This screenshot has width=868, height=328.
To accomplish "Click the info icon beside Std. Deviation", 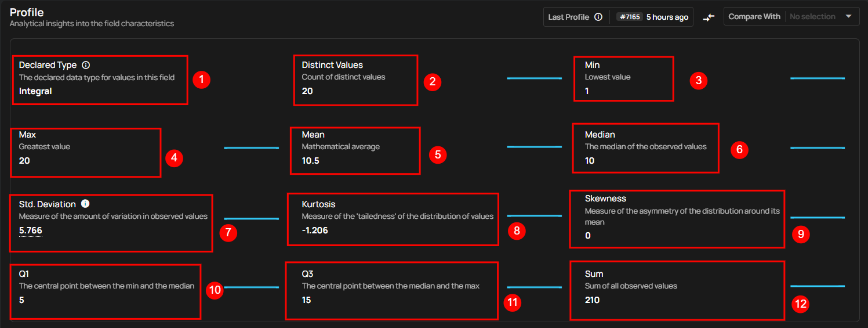I will coord(85,204).
